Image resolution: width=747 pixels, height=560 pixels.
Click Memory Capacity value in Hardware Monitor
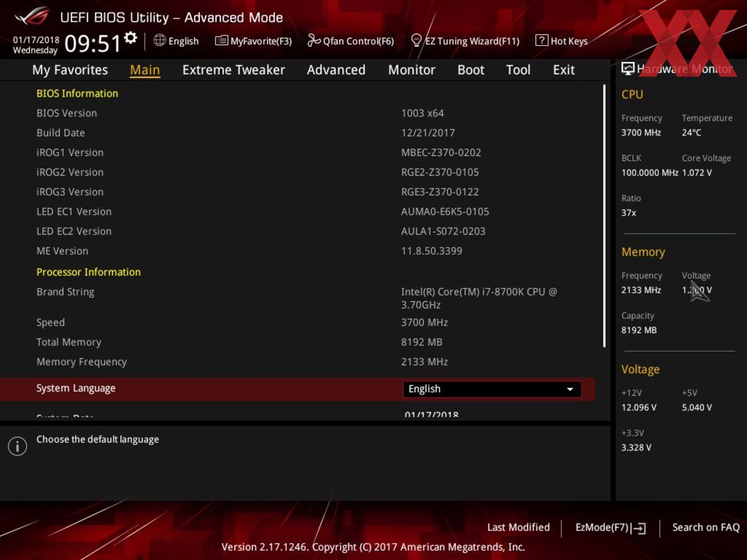coord(639,331)
